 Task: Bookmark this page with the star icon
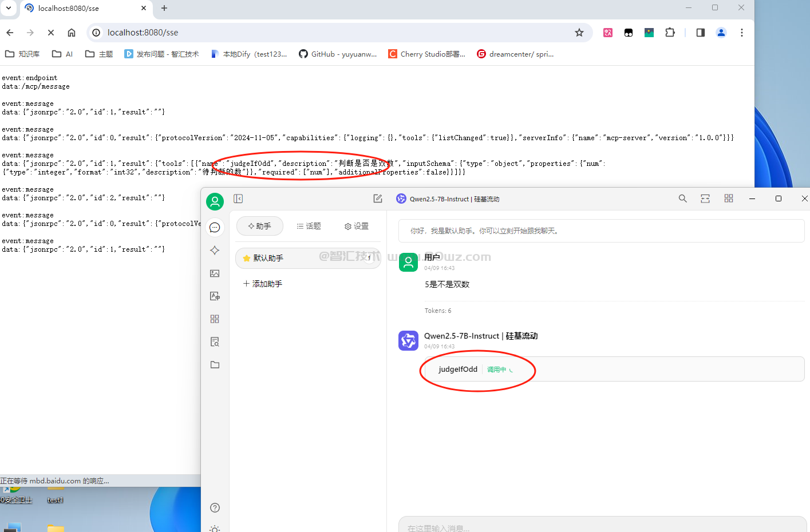pos(579,33)
